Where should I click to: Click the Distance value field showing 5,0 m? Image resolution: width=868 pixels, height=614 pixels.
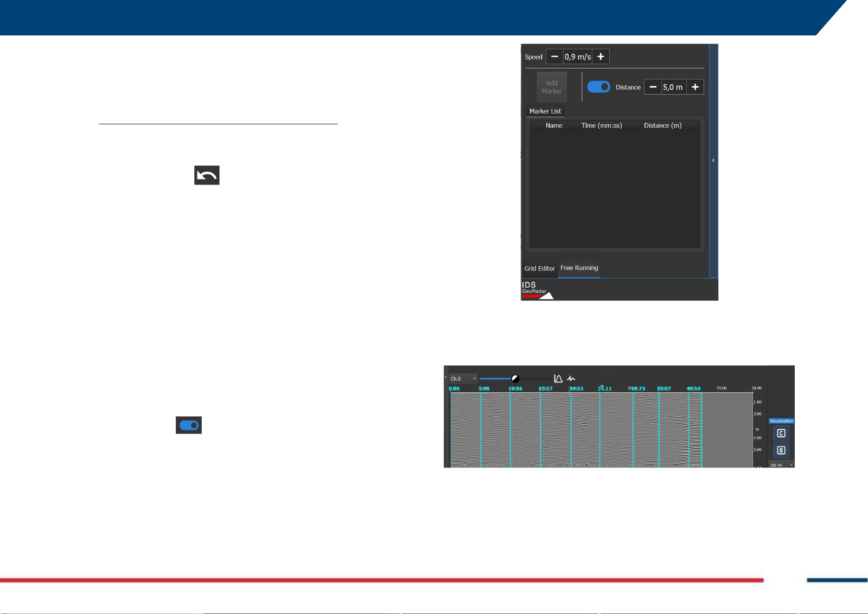[674, 87]
